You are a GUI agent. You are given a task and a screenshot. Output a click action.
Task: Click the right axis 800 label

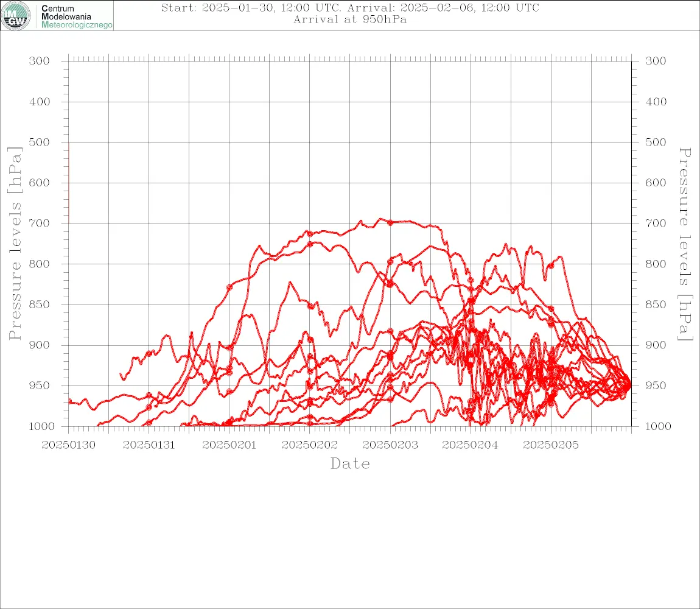tap(656, 264)
